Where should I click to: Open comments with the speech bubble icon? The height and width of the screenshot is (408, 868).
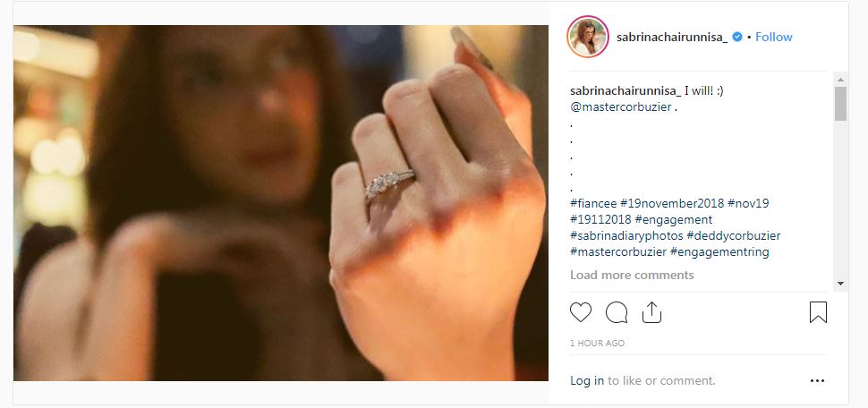click(x=617, y=312)
